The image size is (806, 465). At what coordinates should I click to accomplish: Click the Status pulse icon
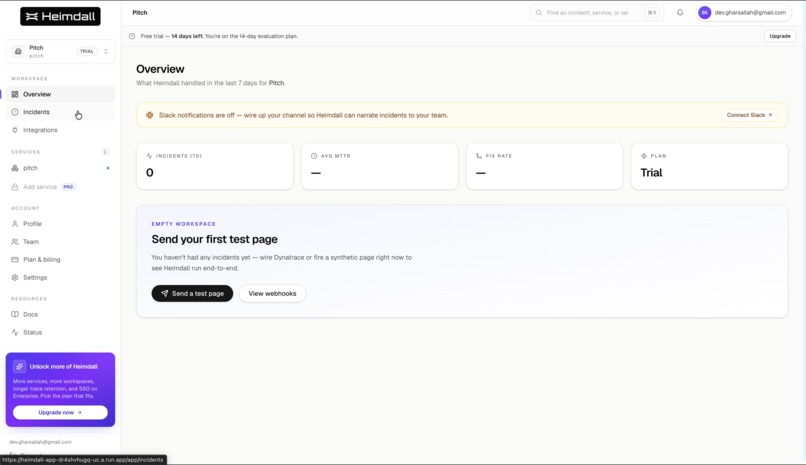coord(15,332)
